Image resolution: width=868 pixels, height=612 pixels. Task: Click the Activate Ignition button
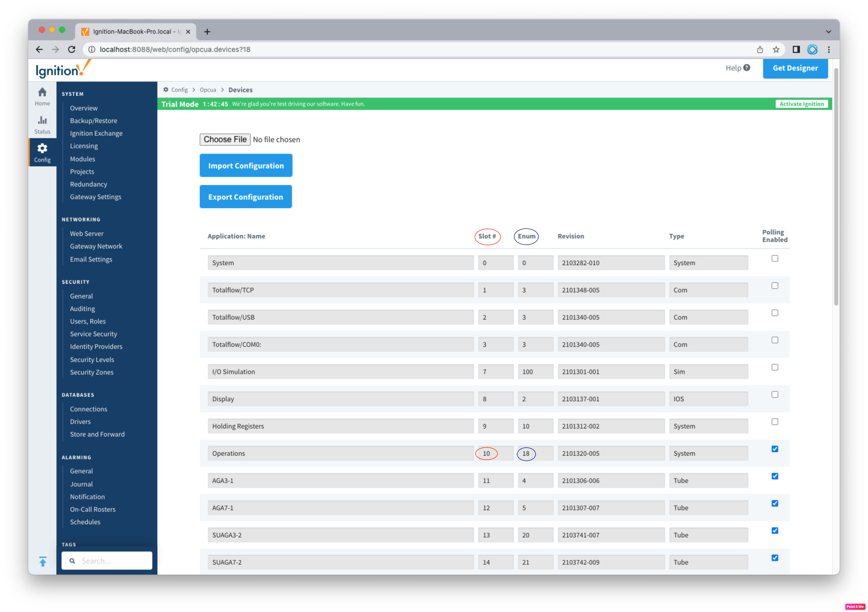point(801,104)
